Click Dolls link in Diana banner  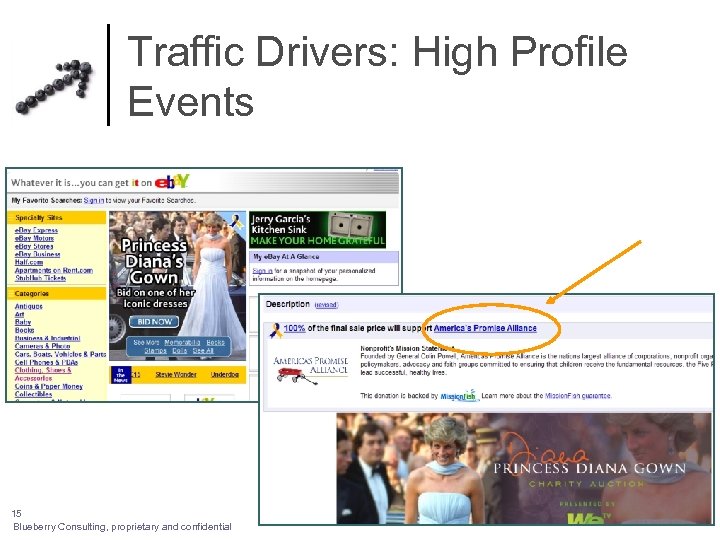pyautogui.click(x=180, y=351)
